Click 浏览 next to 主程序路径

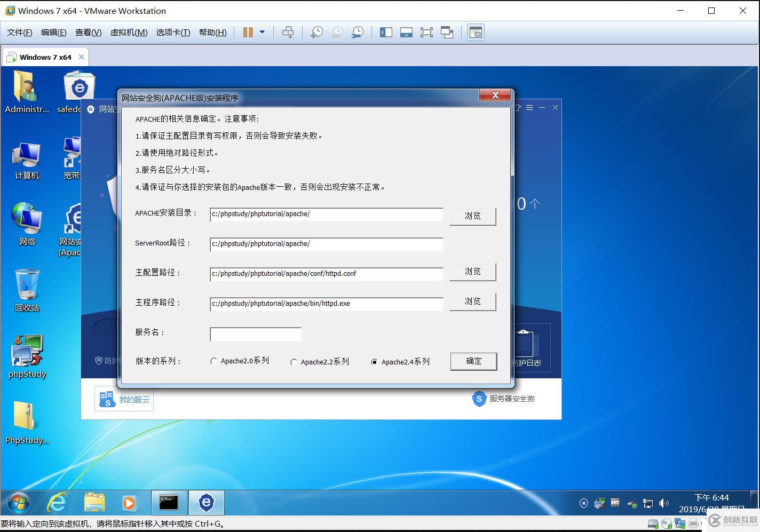click(x=473, y=301)
